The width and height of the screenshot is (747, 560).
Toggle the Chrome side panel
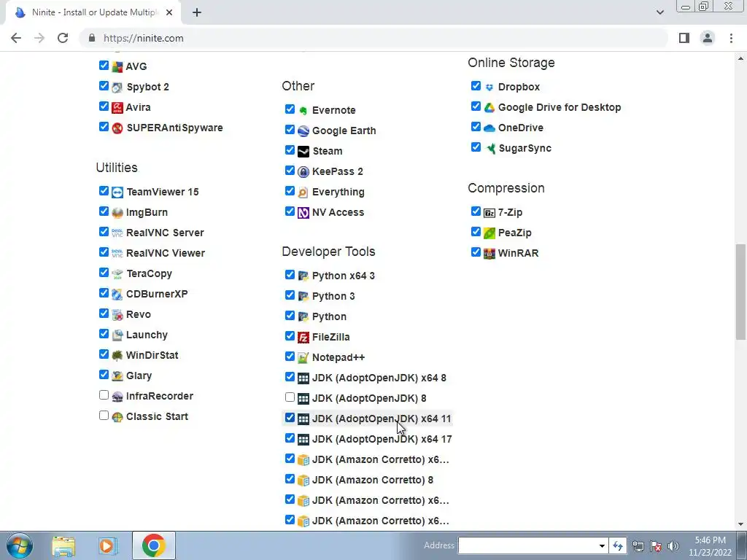684,38
